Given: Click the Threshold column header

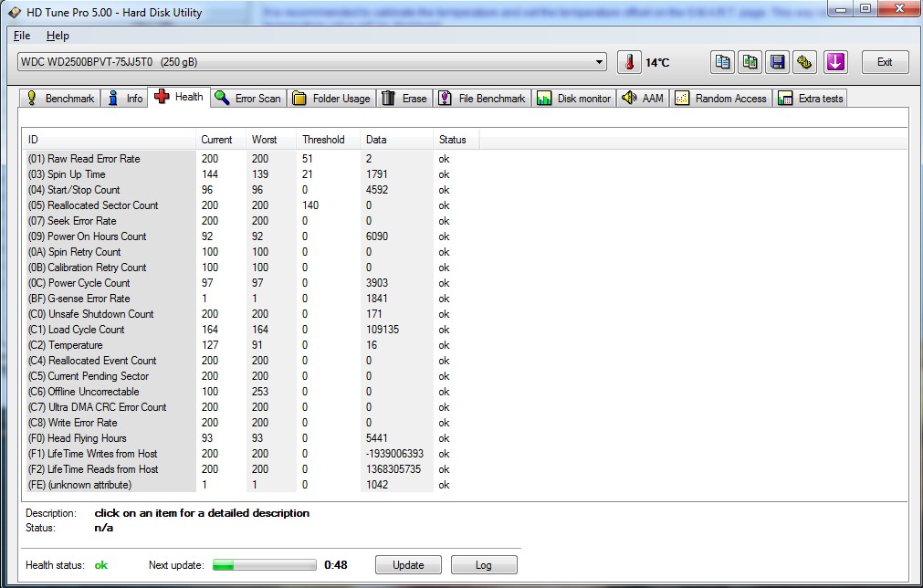Looking at the screenshot, I should [x=329, y=140].
